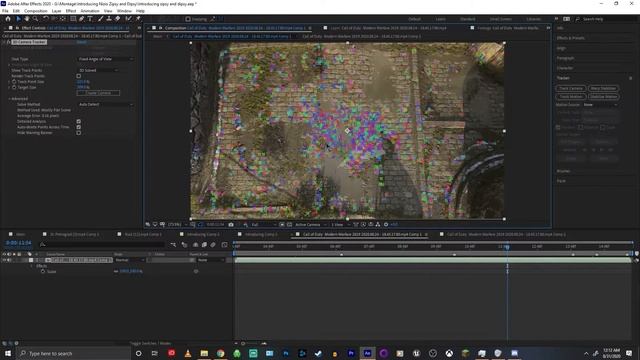Screen dimensions: 640x360
Task: Open the viewer resolution Full dropdown
Action: click(x=263, y=224)
